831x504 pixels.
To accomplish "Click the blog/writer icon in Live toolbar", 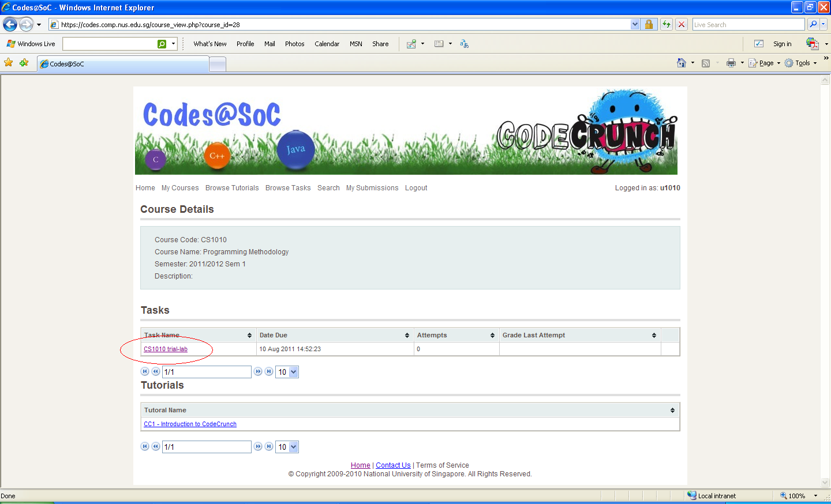I will [411, 44].
